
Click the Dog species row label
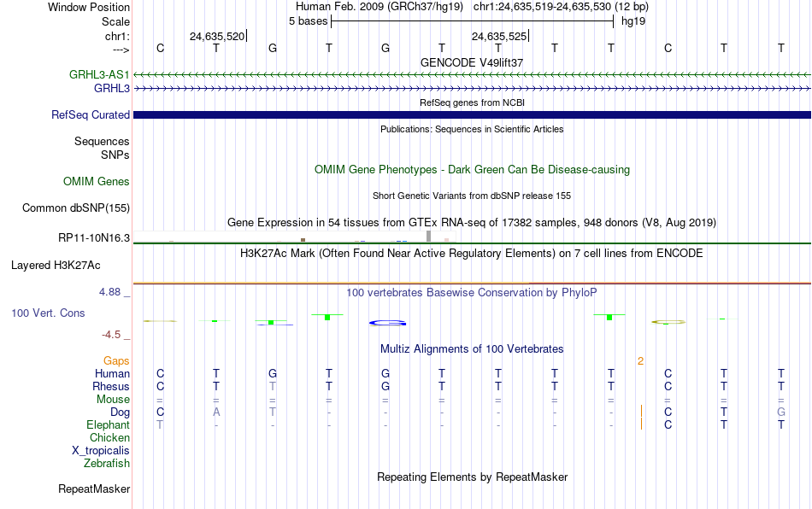point(120,412)
